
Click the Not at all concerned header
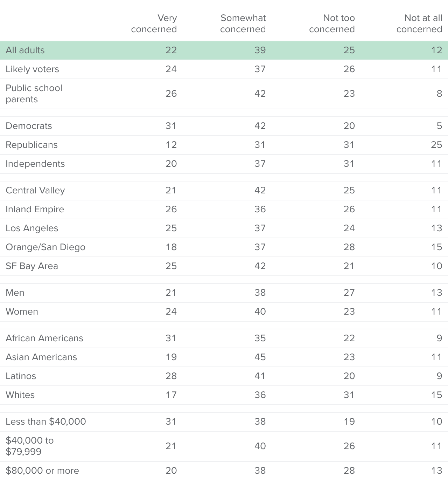click(419, 23)
